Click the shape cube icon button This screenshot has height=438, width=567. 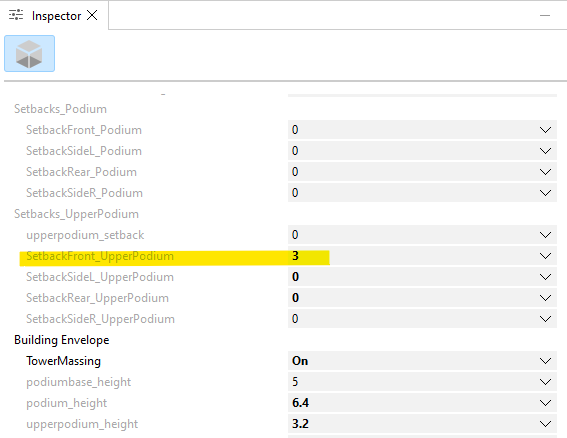(x=29, y=54)
